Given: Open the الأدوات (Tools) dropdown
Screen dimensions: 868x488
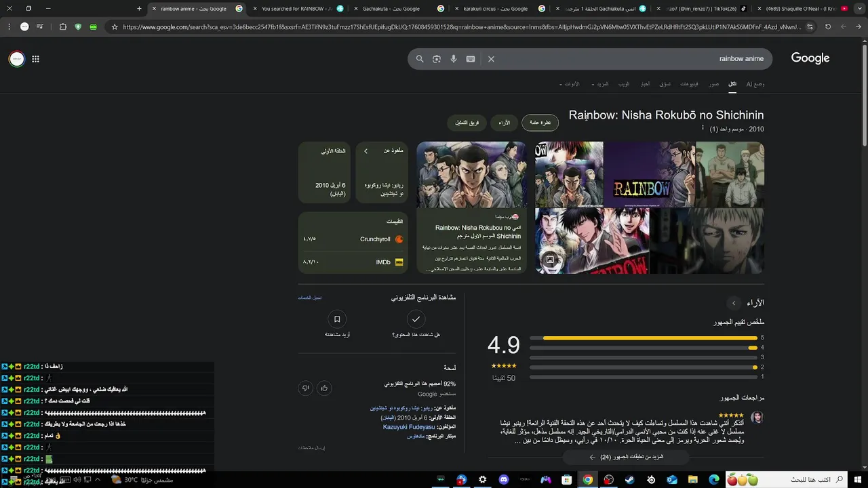Looking at the screenshot, I should click(570, 84).
